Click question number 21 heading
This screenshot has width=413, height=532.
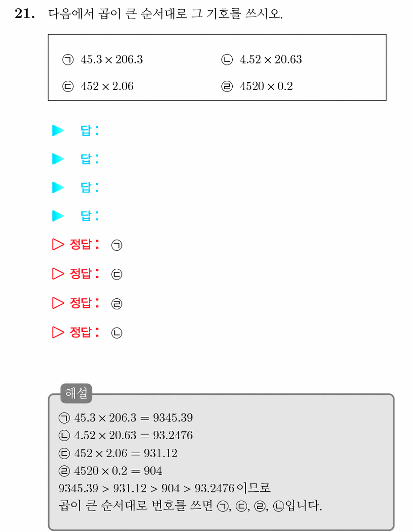(25, 14)
